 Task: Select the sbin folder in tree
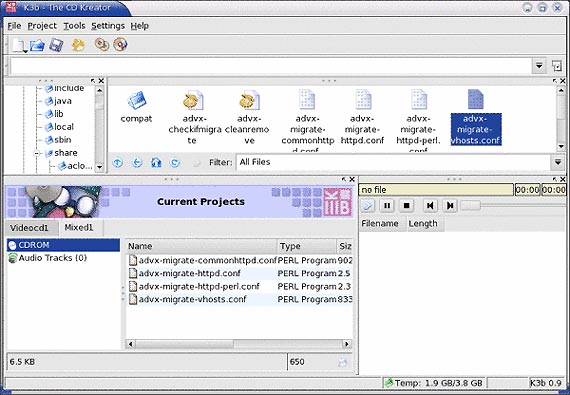point(58,140)
